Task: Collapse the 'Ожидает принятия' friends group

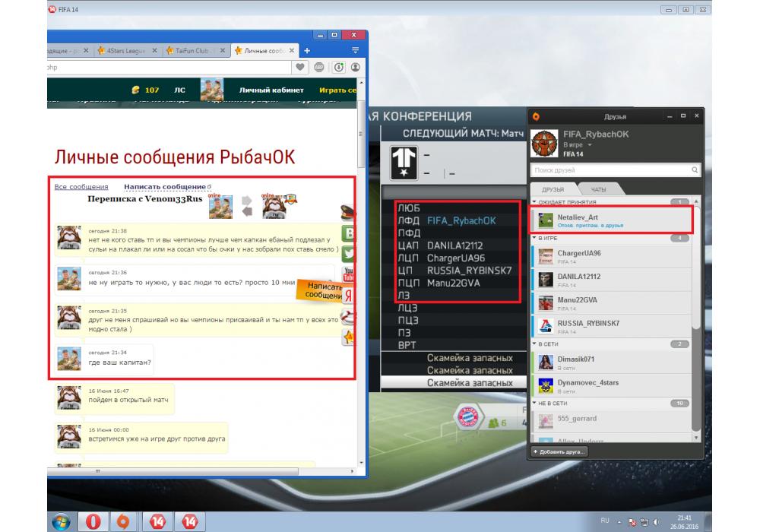Action: tap(534, 202)
